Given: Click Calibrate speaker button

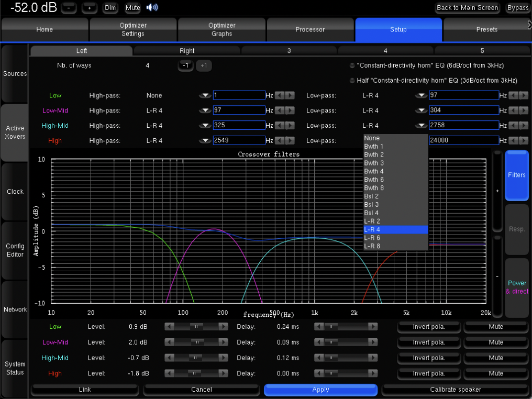Looking at the screenshot, I should coord(455,390).
